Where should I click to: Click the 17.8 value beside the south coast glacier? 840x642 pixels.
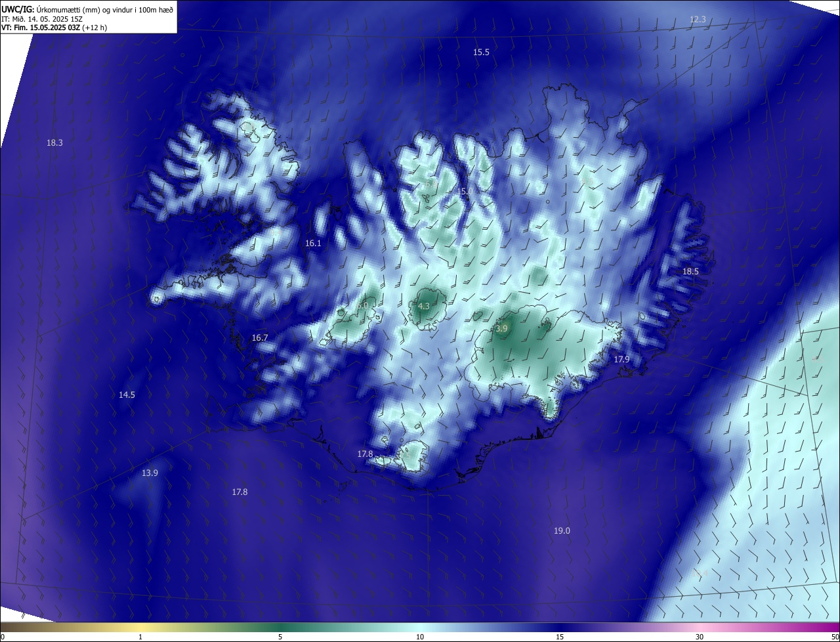[x=365, y=454]
